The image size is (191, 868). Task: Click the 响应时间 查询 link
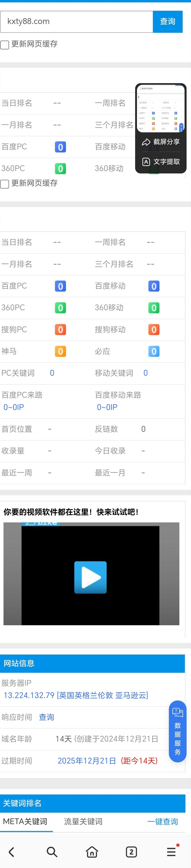46,717
